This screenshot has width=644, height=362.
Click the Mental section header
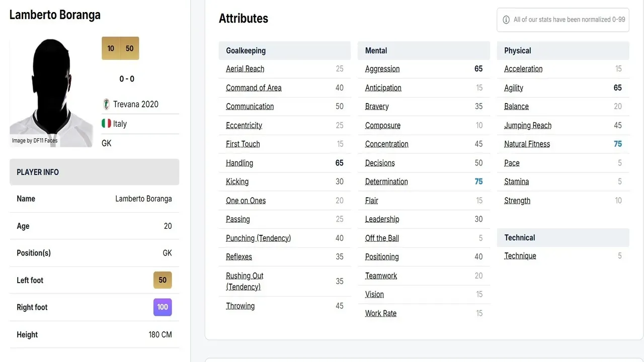coord(424,50)
